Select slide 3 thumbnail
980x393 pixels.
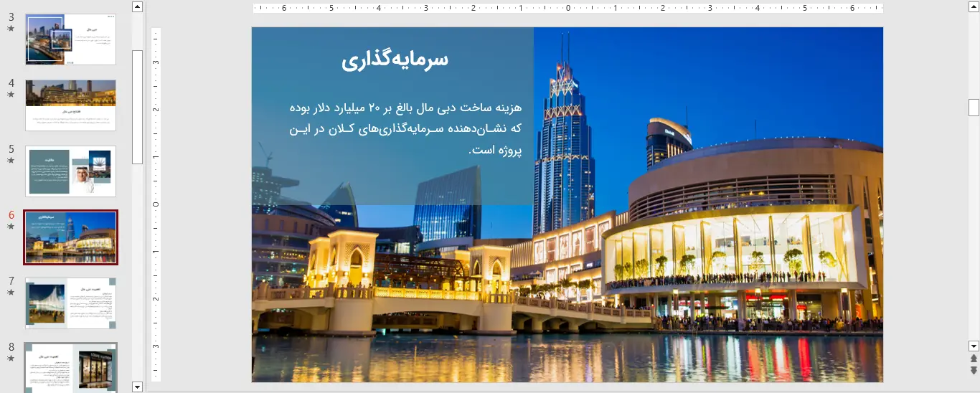coord(70,39)
